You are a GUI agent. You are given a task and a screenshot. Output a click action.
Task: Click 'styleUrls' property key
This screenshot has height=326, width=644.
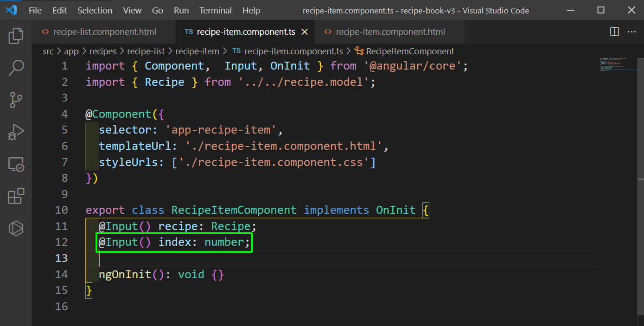pos(128,162)
